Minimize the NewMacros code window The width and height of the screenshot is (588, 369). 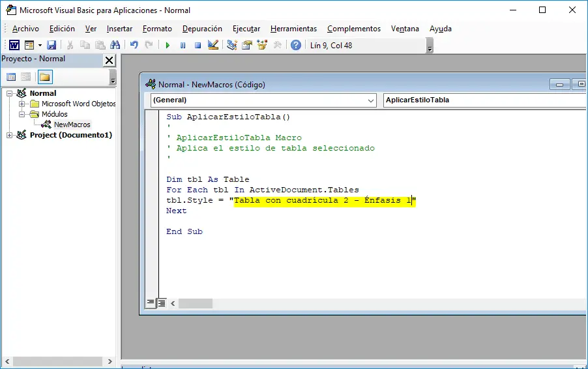[559, 84]
